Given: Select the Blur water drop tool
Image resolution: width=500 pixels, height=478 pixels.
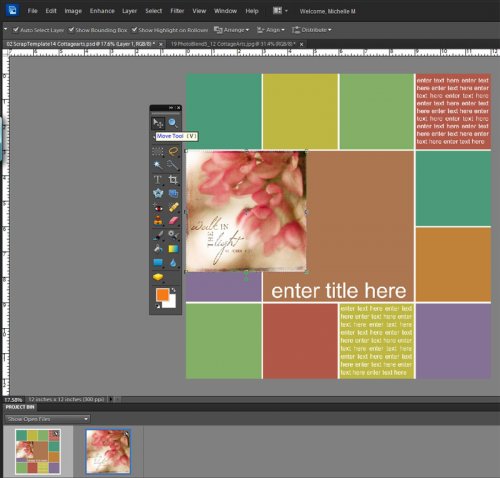Looking at the screenshot, I should 173,263.
